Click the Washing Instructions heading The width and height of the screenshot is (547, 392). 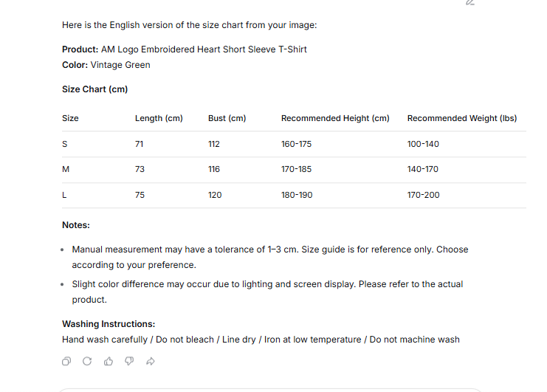(109, 324)
